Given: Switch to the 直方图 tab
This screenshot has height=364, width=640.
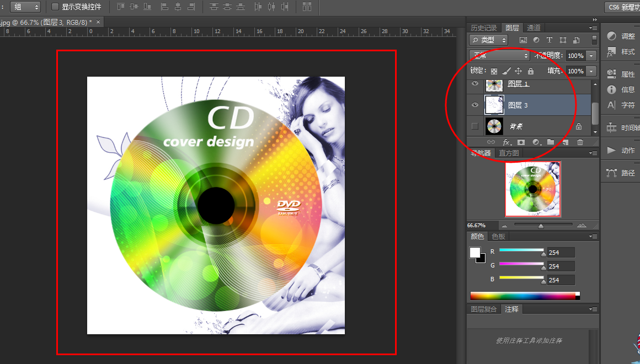Looking at the screenshot, I should coord(509,153).
